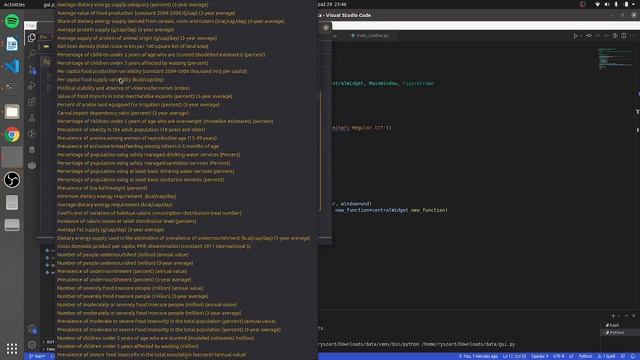Select 'Gross domestic product per capita, PPP' option
The height and width of the screenshot is (360, 640).
click(x=154, y=246)
